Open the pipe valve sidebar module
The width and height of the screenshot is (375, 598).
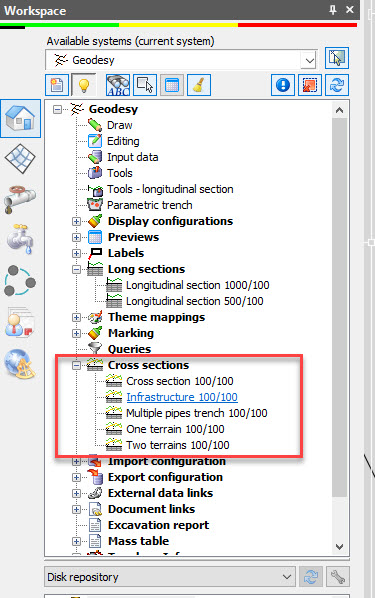pos(20,199)
